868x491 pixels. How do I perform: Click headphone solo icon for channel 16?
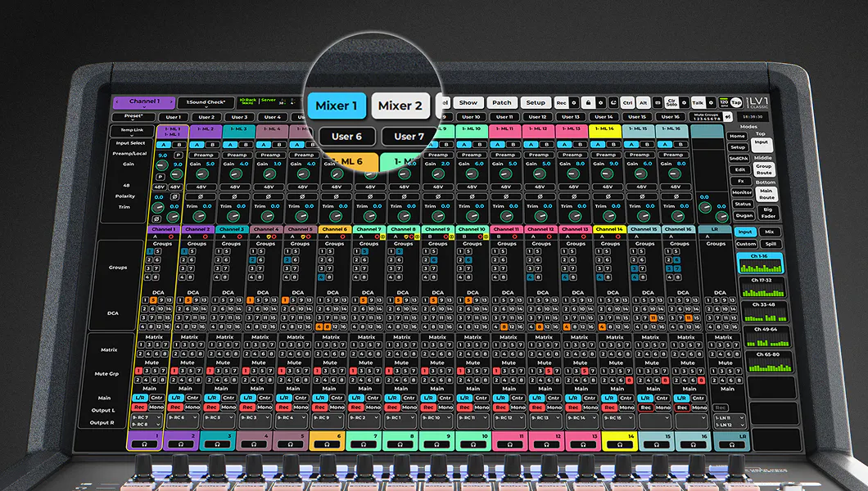point(693,444)
